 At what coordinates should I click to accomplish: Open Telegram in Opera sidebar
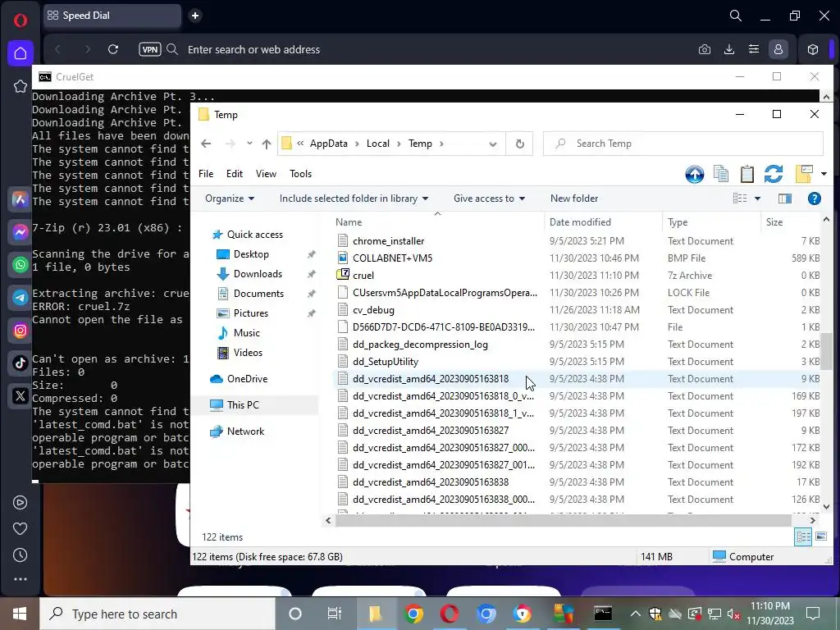click(21, 297)
